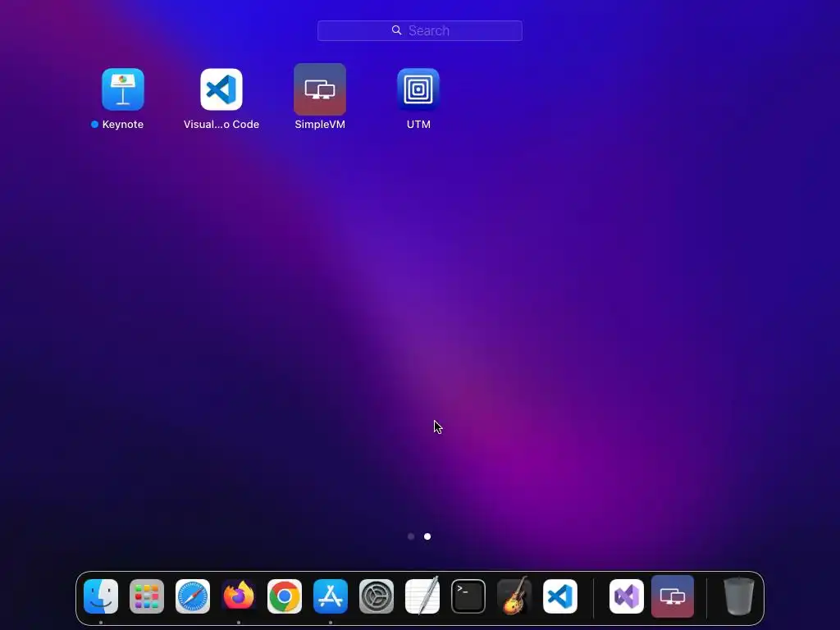Screen dimensions: 840x630
Task: Open the App Store in the Dock
Action: 331,596
